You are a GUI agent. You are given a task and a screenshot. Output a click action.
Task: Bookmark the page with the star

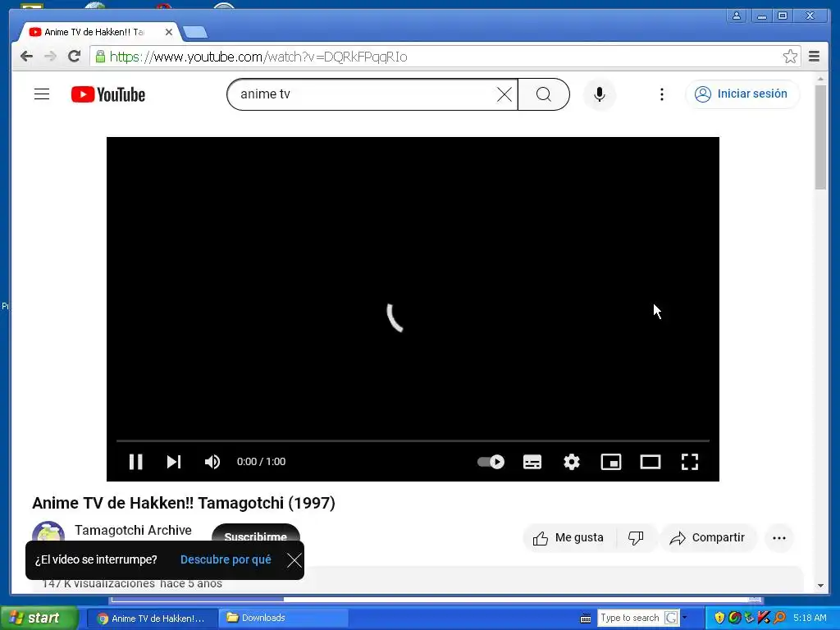point(790,57)
